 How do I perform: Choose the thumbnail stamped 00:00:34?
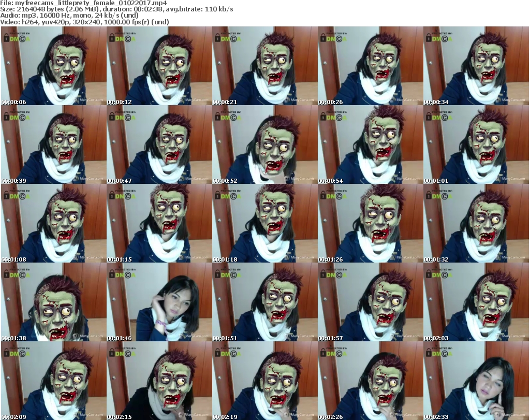tap(476, 66)
